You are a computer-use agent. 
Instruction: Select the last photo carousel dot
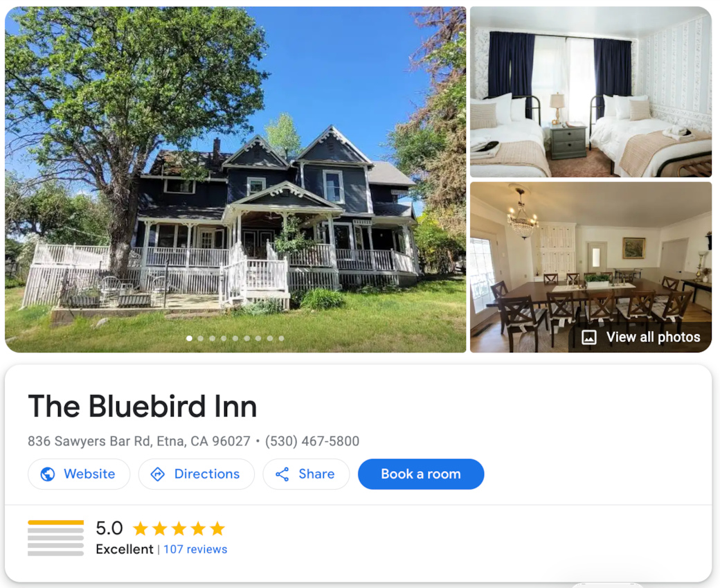(281, 338)
